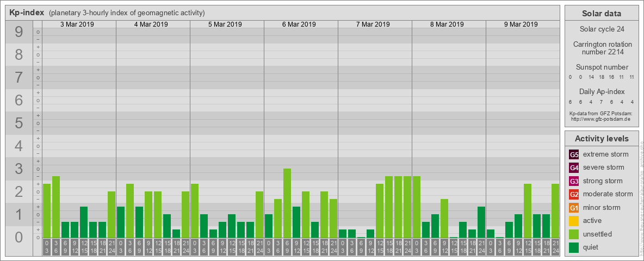Click the Kp axis label 7

pos(19,77)
